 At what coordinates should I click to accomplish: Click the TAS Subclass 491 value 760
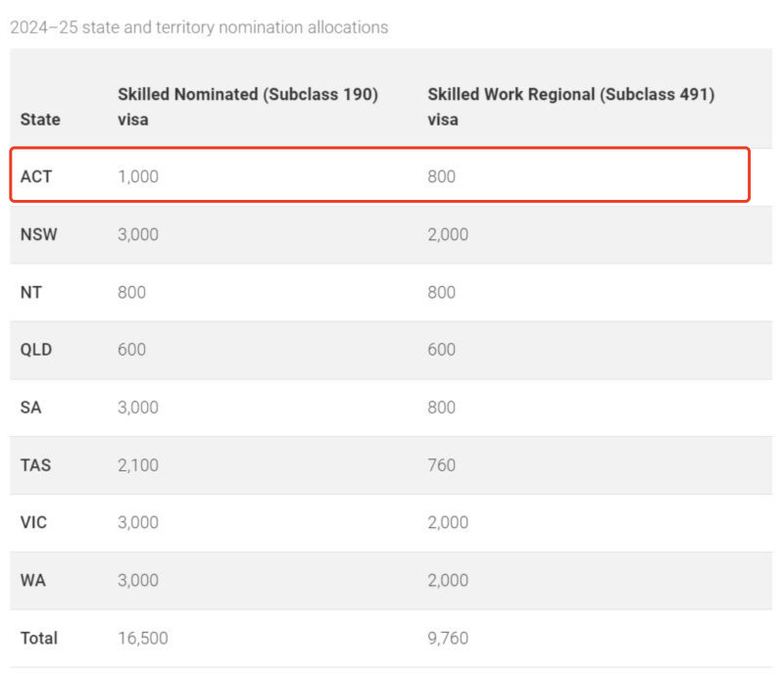441,465
